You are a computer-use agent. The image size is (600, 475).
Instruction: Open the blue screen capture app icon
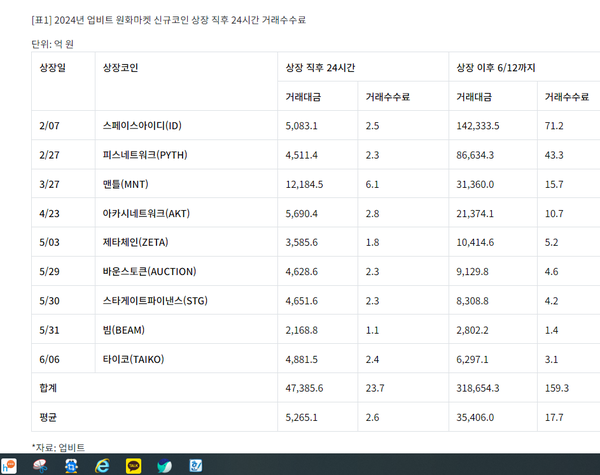pyautogui.click(x=71, y=466)
